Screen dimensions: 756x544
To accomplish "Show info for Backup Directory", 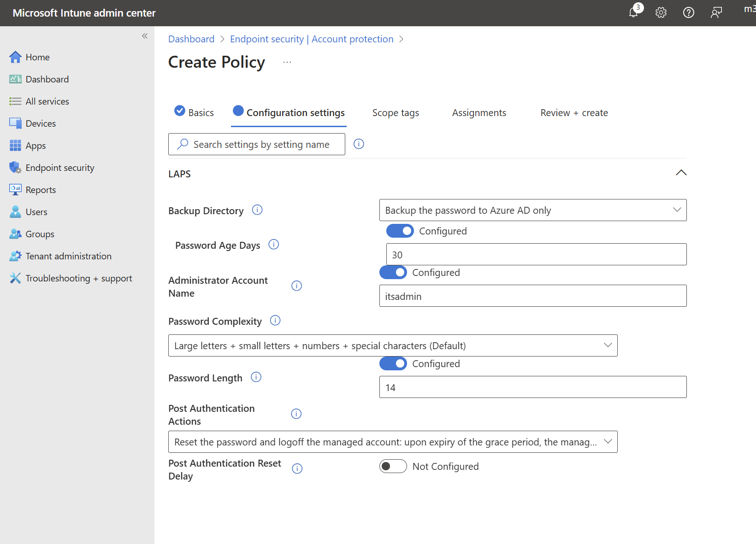I will pos(257,210).
